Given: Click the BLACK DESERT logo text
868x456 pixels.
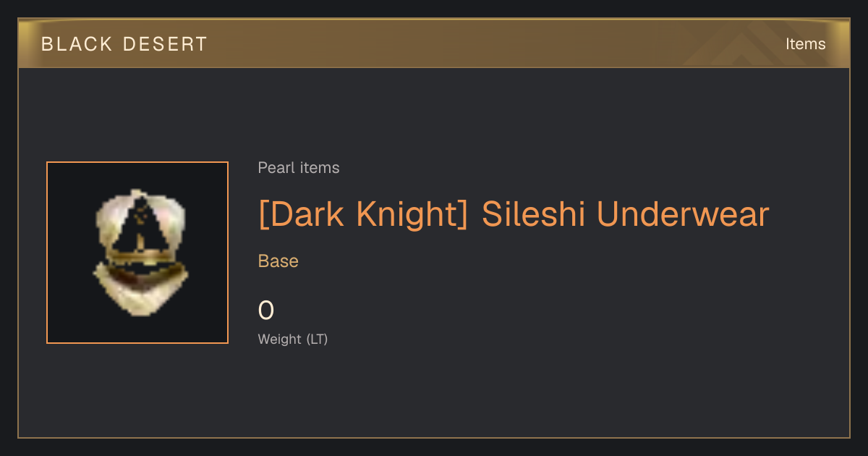Looking at the screenshot, I should [x=124, y=44].
